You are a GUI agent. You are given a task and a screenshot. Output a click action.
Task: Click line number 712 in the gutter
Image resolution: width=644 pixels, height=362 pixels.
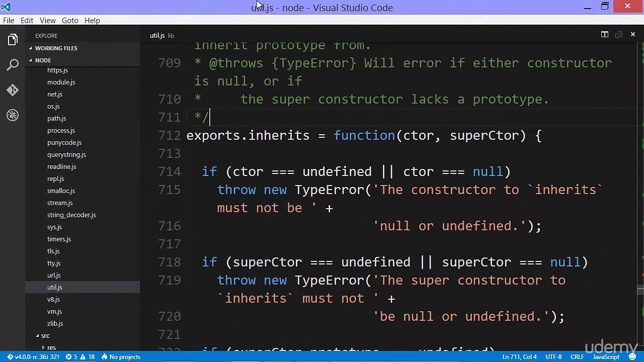click(x=170, y=136)
